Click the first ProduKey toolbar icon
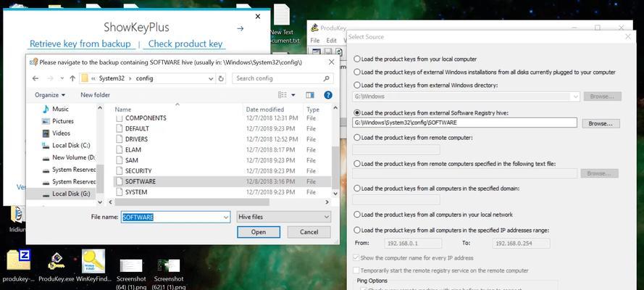Screen dimensions: 644x290 (x=317, y=51)
